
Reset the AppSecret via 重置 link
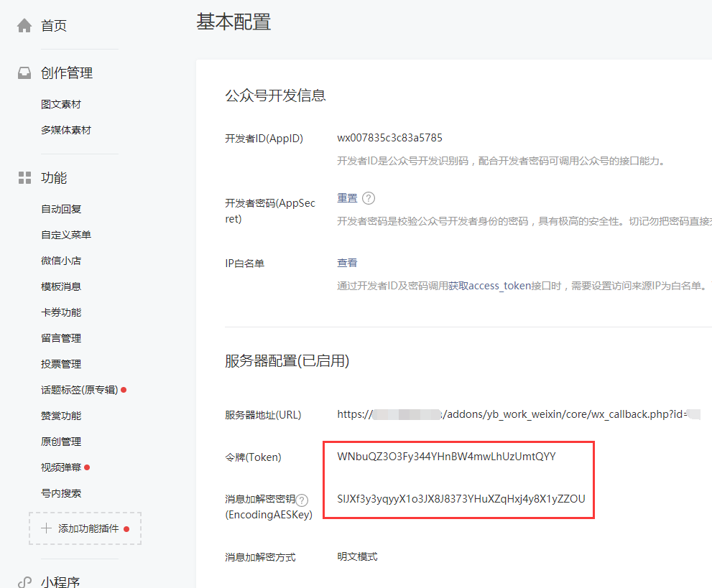(x=347, y=198)
